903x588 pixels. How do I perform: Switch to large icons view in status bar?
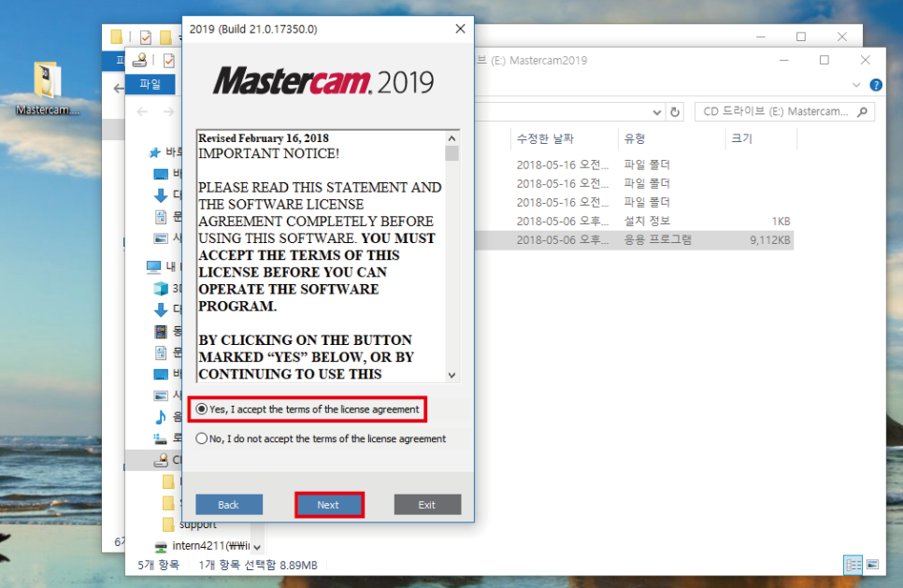[873, 565]
